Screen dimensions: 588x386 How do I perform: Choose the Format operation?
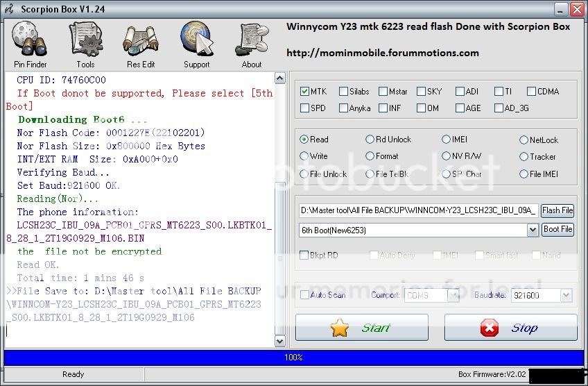point(370,156)
